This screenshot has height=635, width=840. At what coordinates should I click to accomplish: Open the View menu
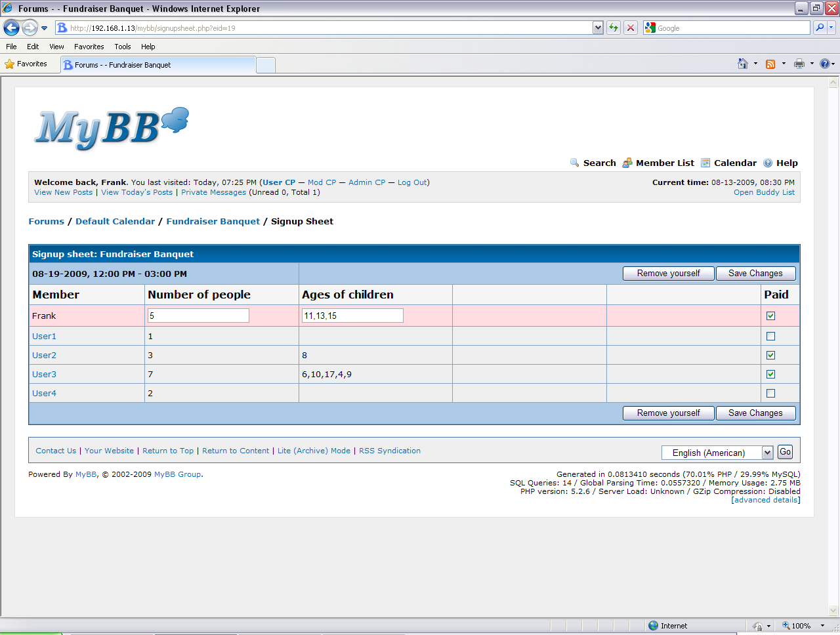pyautogui.click(x=56, y=47)
